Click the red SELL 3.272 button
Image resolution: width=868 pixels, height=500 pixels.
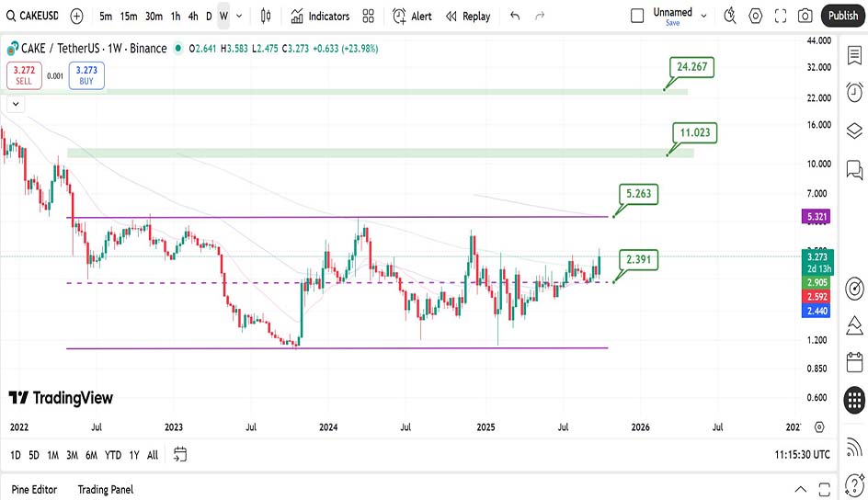(x=23, y=75)
